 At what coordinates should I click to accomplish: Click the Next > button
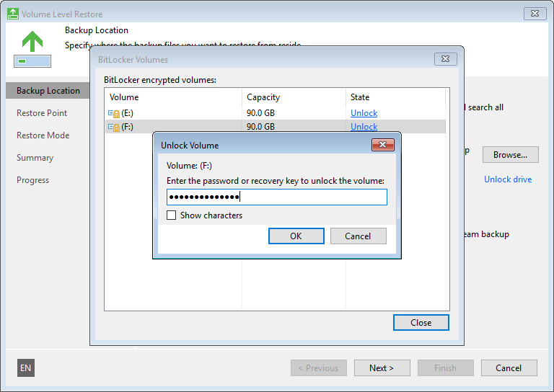[x=382, y=368]
